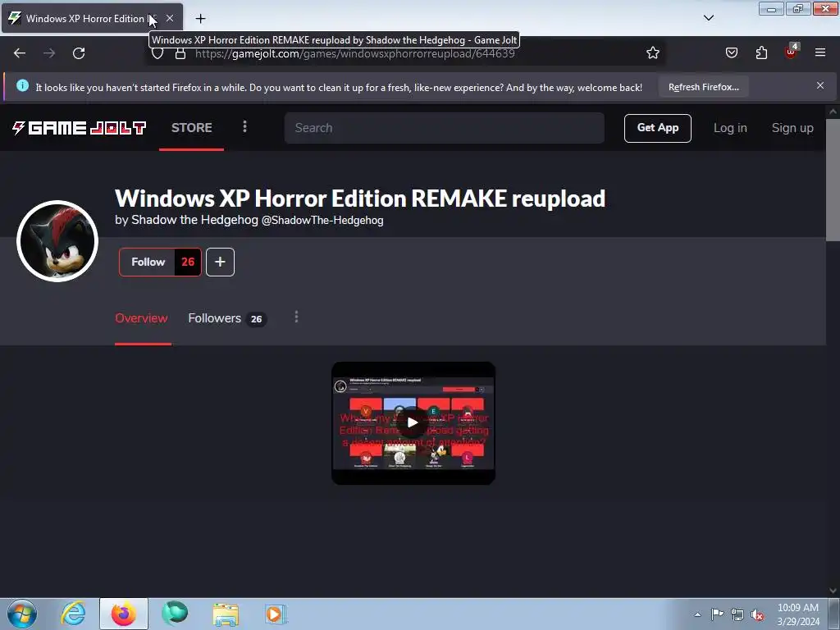Add game to playlist with plus button

coord(220,262)
